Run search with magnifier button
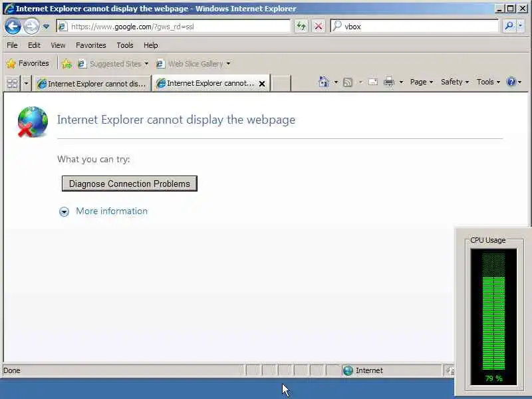 click(x=509, y=26)
